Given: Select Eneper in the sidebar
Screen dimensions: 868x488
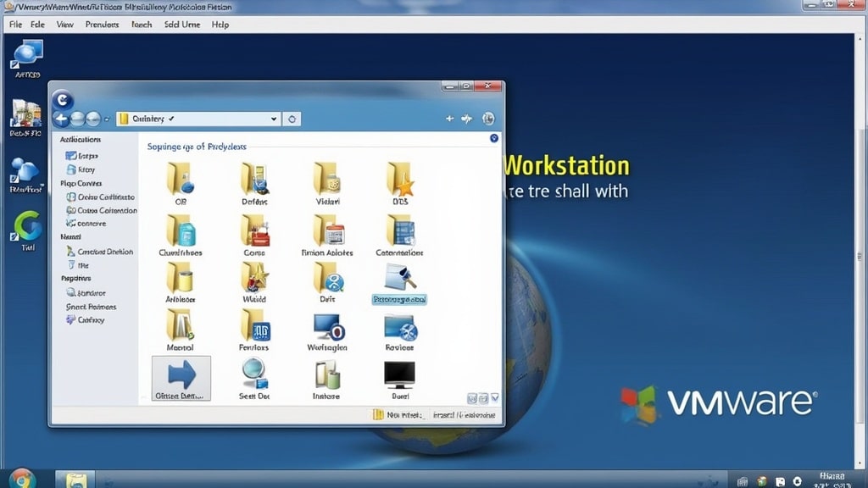Looking at the screenshot, I should pos(82,156).
